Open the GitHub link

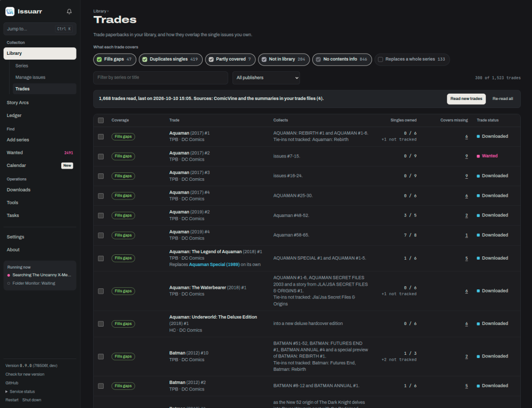pyautogui.click(x=12, y=383)
